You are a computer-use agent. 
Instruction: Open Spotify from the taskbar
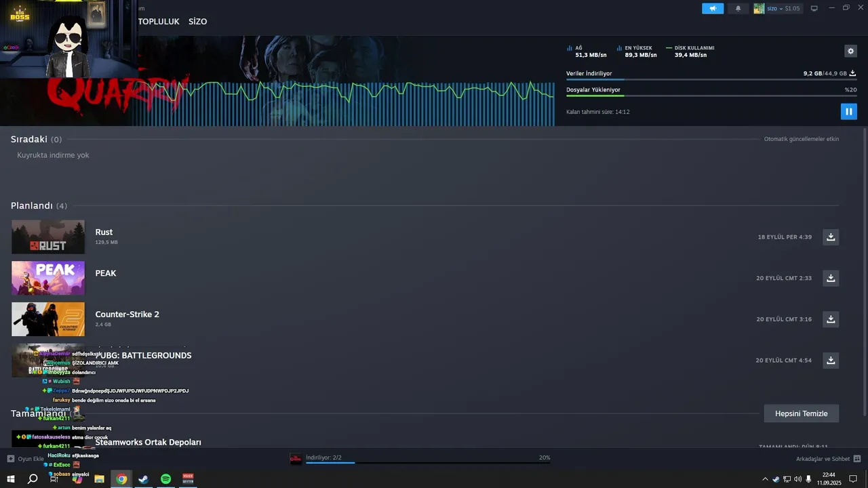click(x=166, y=479)
